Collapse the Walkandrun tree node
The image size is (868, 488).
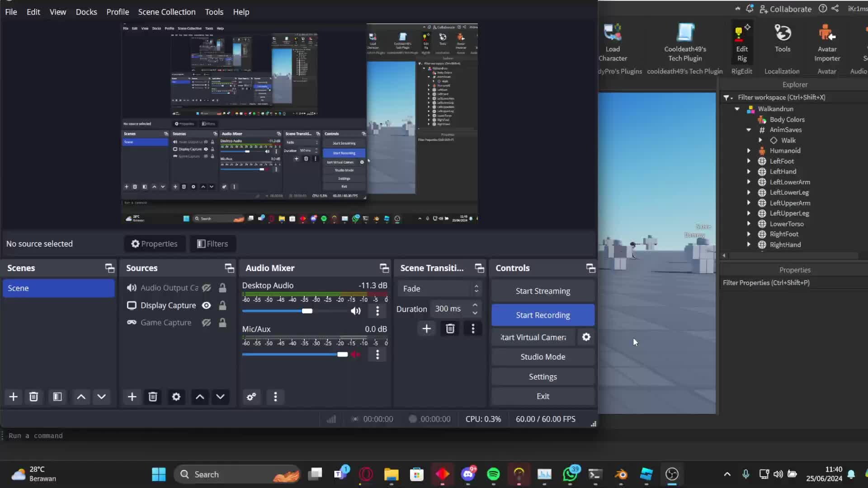click(737, 109)
